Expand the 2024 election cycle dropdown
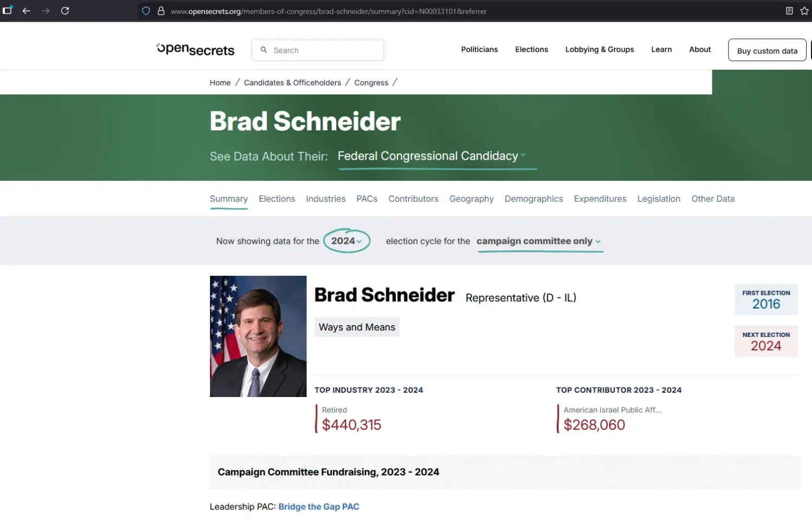The height and width of the screenshot is (529, 812). click(x=346, y=241)
